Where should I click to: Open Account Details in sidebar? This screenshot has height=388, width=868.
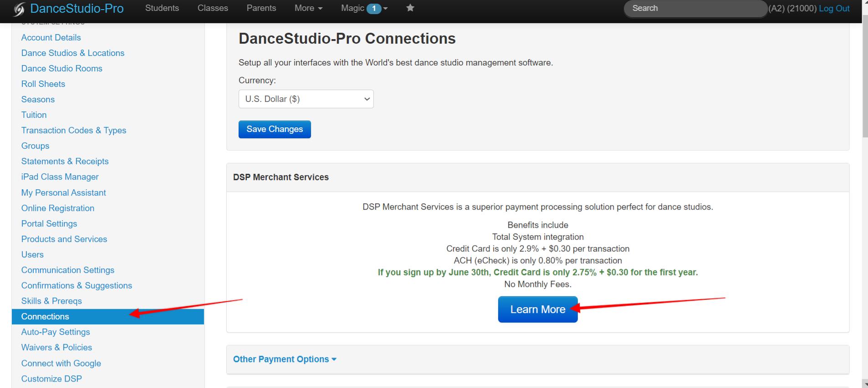tap(51, 37)
